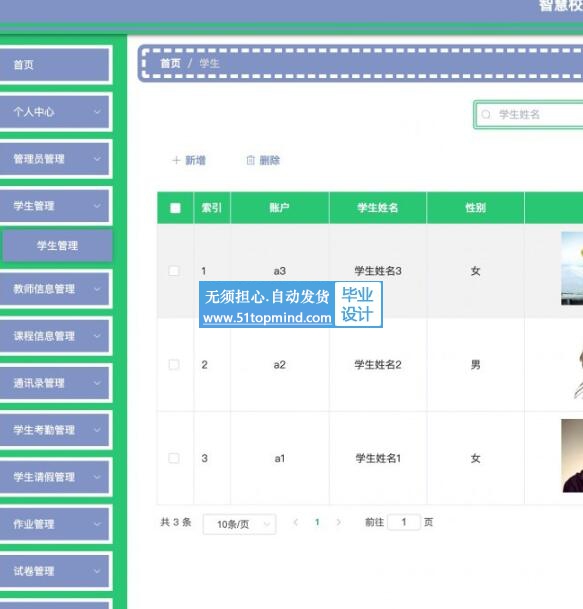This screenshot has height=609, width=583.
Task: Expand the 教师信息管理 sidebar menu
Action: click(x=54, y=289)
